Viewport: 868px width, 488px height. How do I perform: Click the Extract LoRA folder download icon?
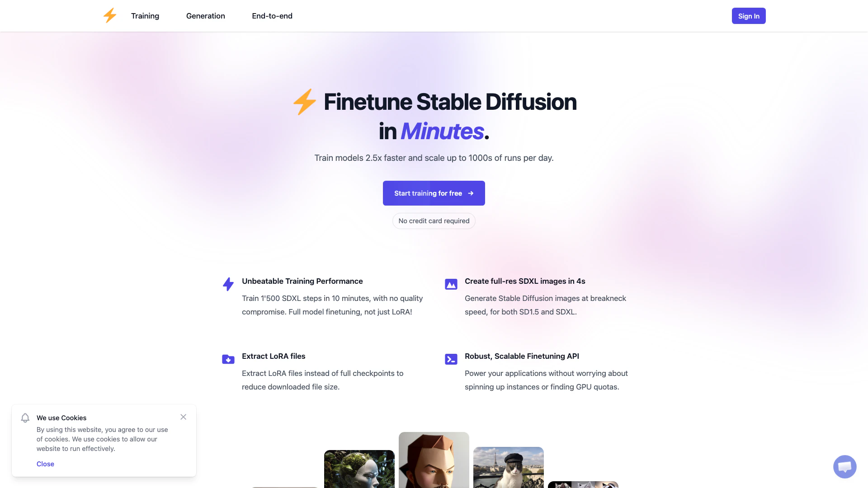coord(228,359)
